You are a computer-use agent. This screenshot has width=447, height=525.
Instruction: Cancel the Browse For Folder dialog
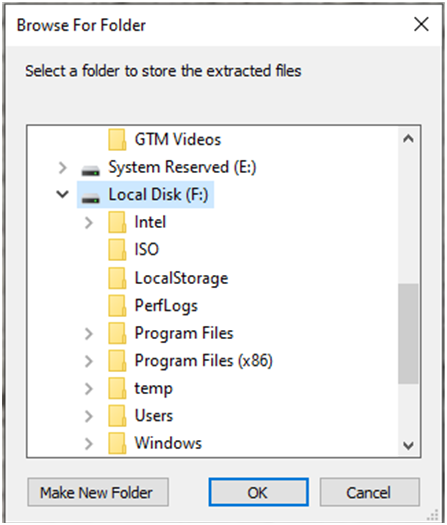(x=370, y=492)
